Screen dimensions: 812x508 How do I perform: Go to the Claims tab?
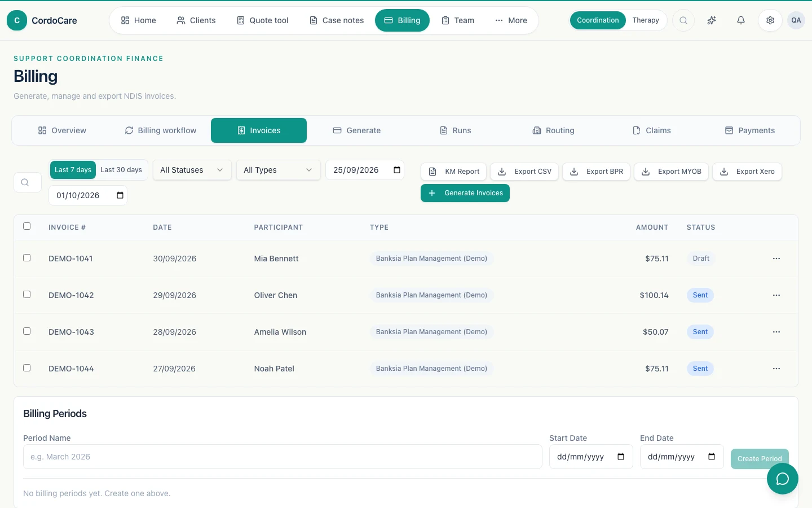tap(652, 130)
